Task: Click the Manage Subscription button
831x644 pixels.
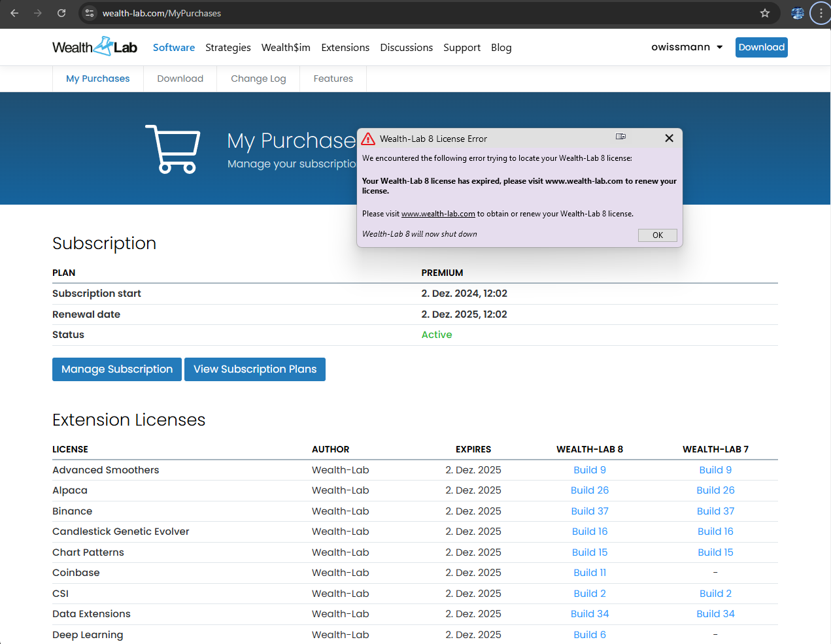Action: [x=117, y=369]
